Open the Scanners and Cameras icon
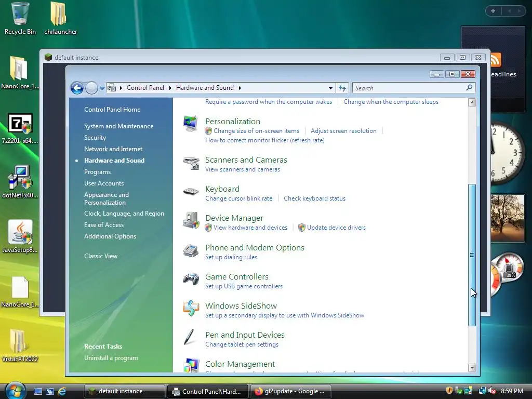Viewport: 532px width, 399px height. tap(191, 163)
